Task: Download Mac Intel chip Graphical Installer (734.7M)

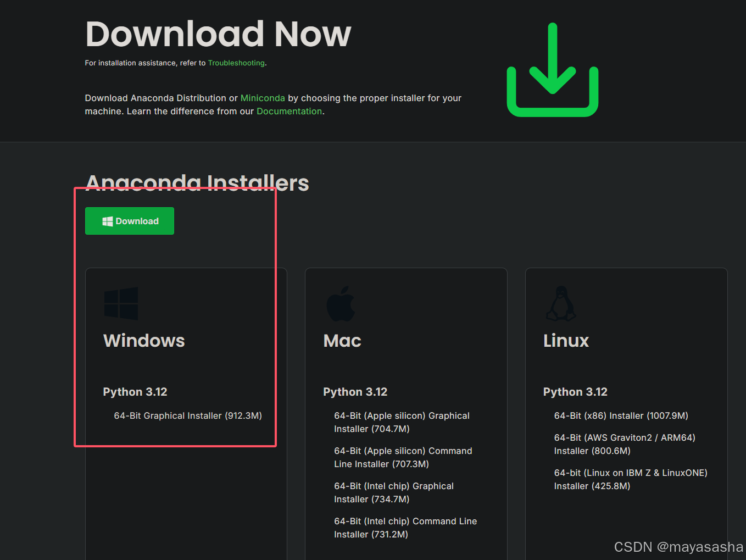Action: pyautogui.click(x=394, y=492)
